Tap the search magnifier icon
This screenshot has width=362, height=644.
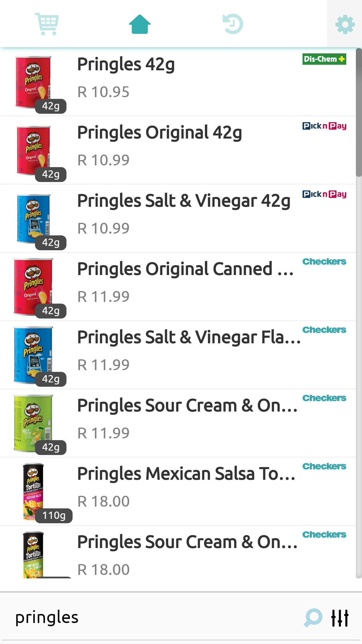click(x=313, y=617)
